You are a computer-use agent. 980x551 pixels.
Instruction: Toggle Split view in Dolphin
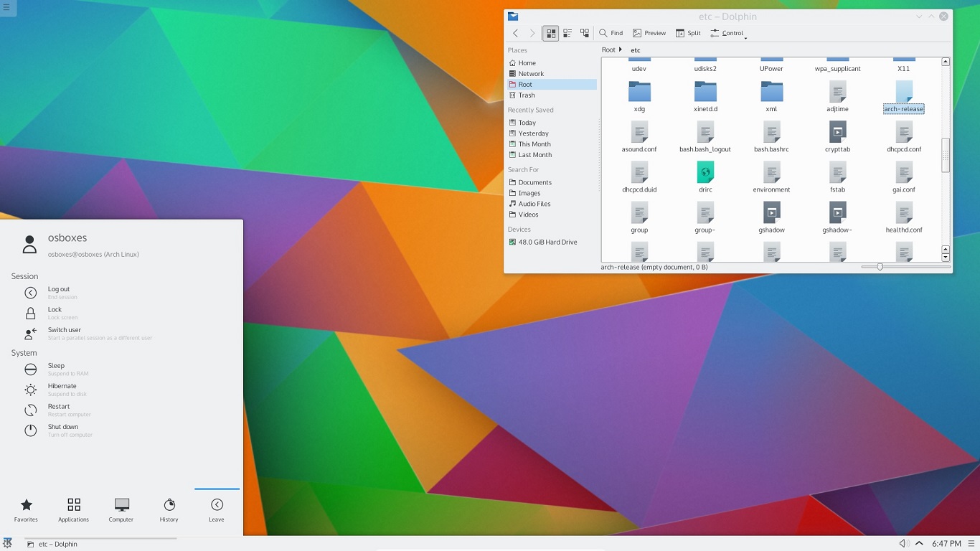pyautogui.click(x=688, y=33)
